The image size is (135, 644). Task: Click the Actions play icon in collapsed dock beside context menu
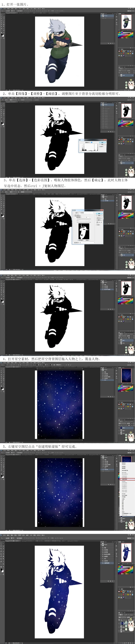click(117, 459)
